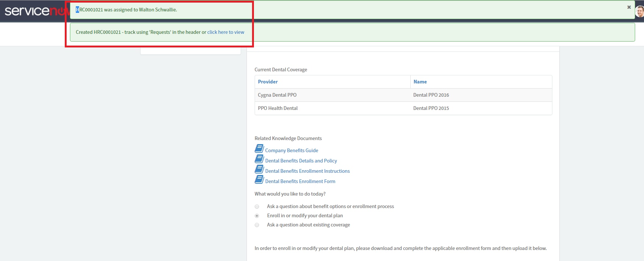644x261 pixels.
Task: Select 'Enroll in or modify your dental plan'
Action: [x=257, y=216]
